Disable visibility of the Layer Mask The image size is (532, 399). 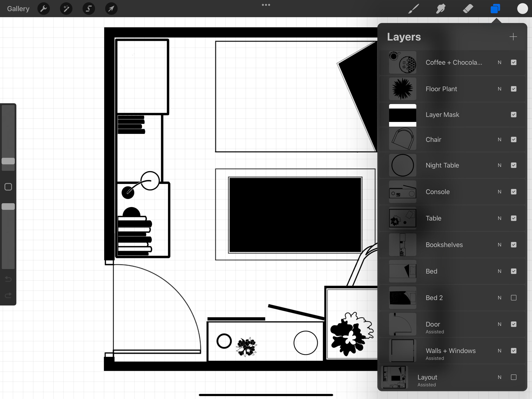pyautogui.click(x=514, y=115)
